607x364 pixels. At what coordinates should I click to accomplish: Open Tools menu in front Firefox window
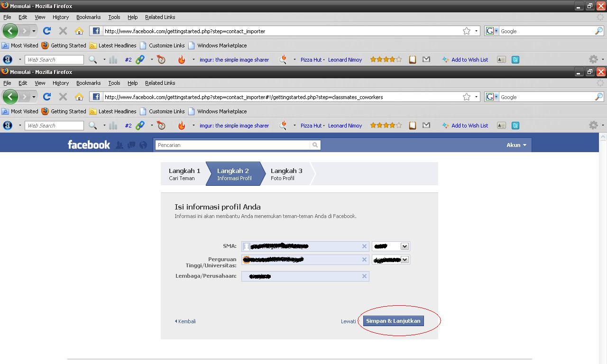pyautogui.click(x=114, y=83)
